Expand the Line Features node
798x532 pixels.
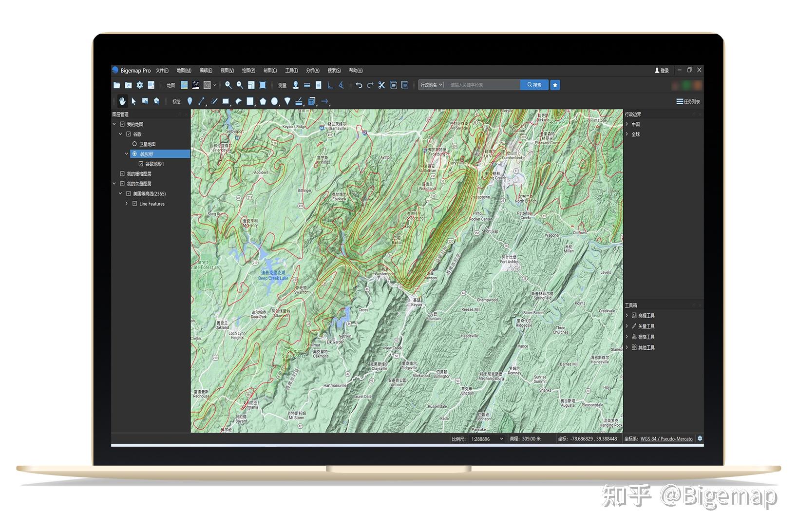(x=126, y=203)
